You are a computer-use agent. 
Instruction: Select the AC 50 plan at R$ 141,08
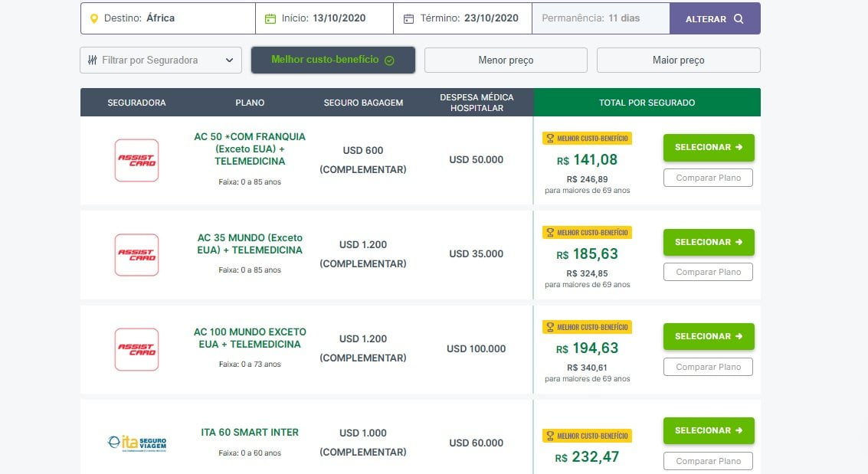pyautogui.click(x=709, y=147)
